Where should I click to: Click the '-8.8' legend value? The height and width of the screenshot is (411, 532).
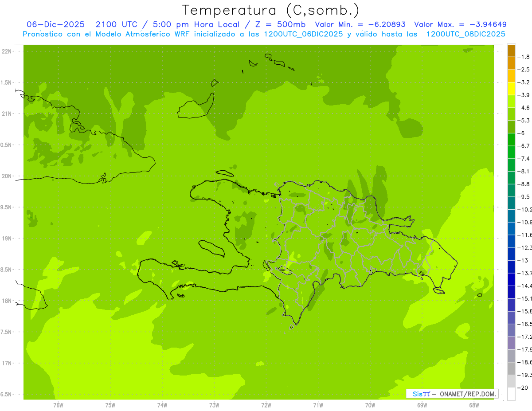(x=524, y=184)
